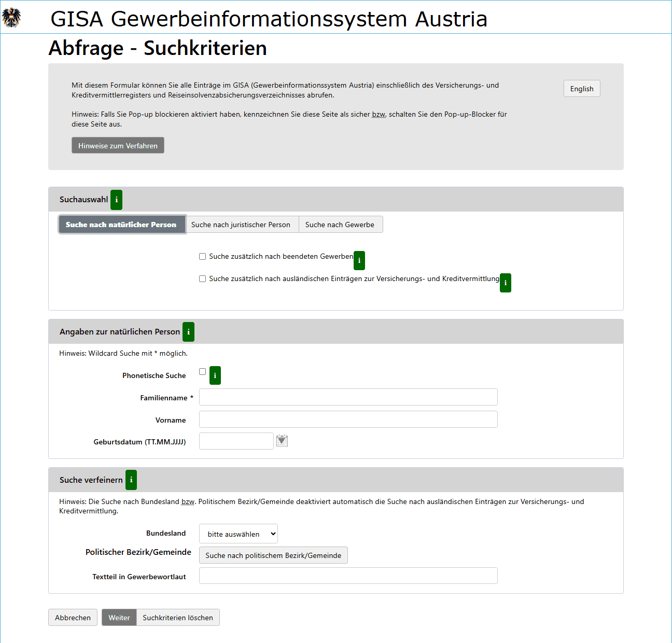Click the 'Geburtsdatum (TT.MM.JJJJ)' label
This screenshot has width=672, height=643.
point(139,442)
